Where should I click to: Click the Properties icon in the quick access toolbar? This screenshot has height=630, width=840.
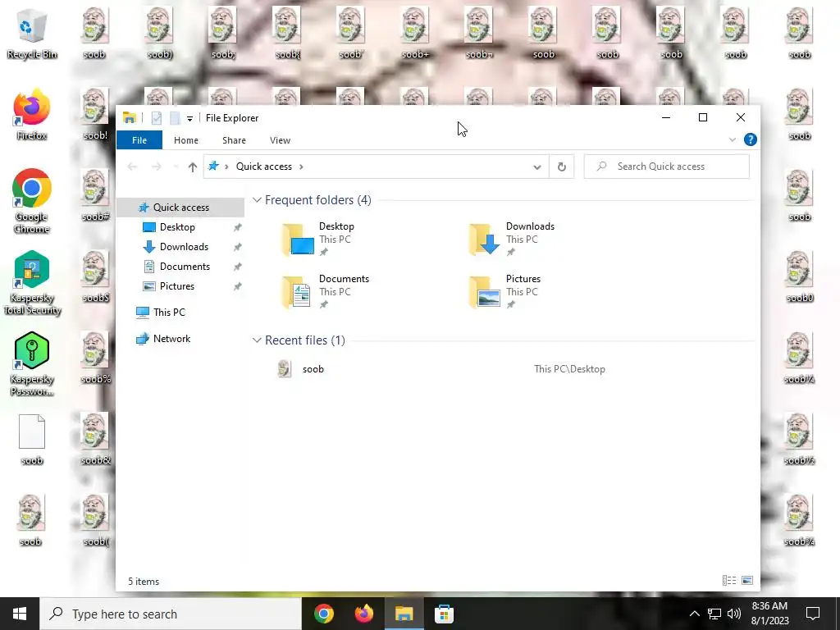[157, 118]
